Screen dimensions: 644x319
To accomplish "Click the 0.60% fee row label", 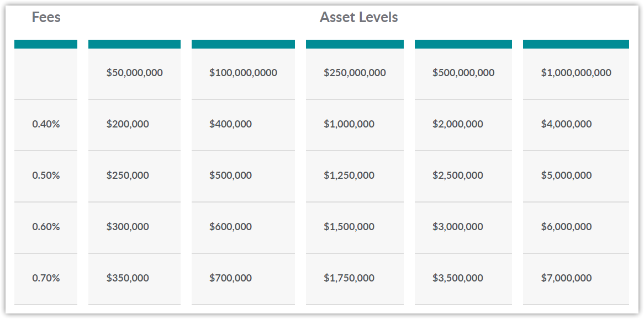I will pos(46,227).
